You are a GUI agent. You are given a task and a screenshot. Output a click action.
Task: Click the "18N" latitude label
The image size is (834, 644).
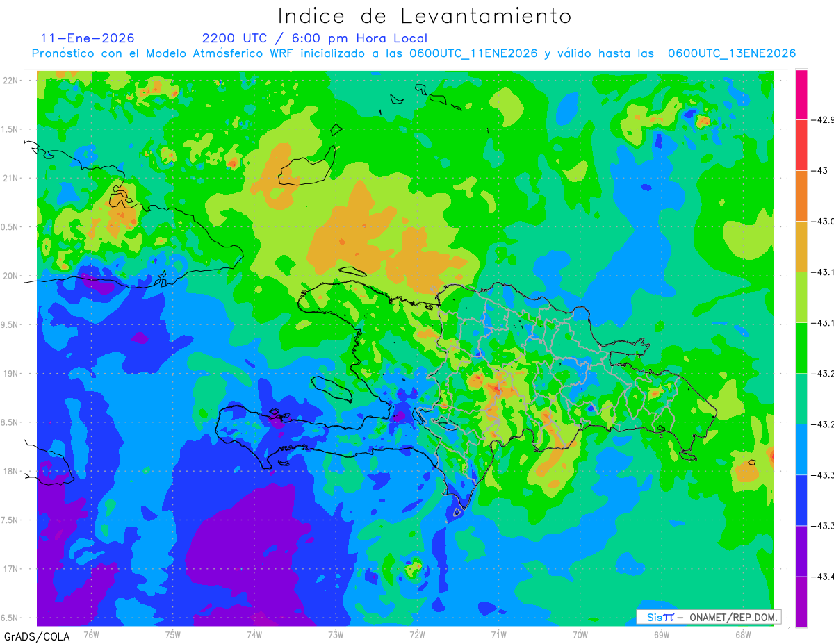11,471
